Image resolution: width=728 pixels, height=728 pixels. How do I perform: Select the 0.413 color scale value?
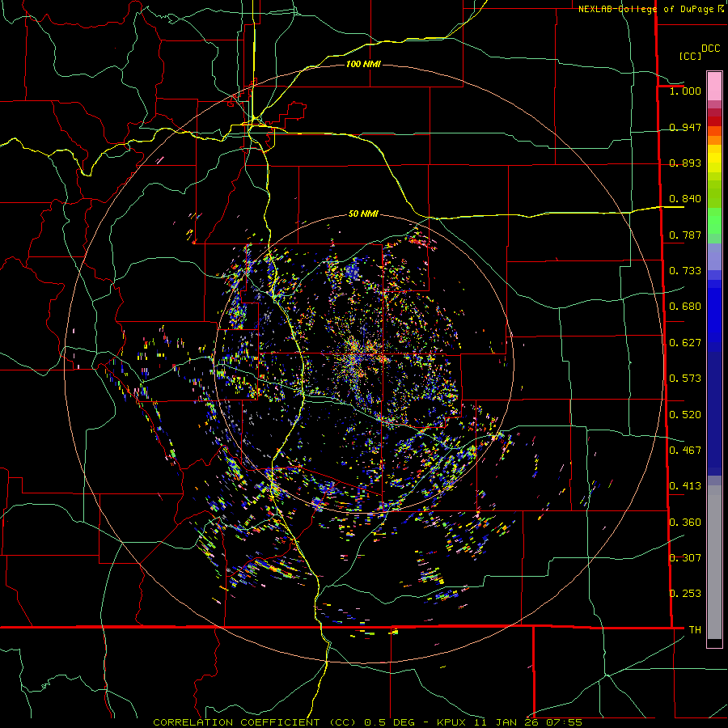coord(685,486)
